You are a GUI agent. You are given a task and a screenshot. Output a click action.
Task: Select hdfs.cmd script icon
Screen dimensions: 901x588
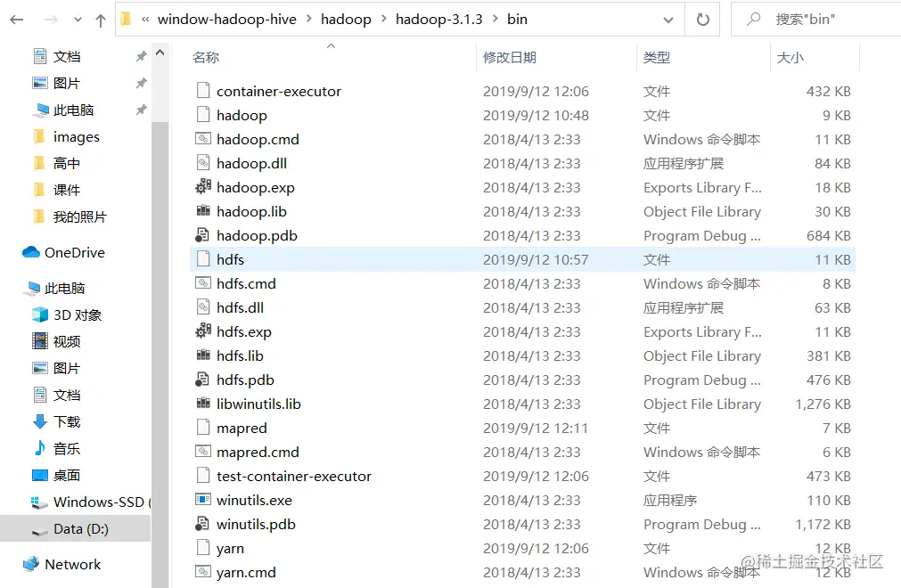point(203,283)
